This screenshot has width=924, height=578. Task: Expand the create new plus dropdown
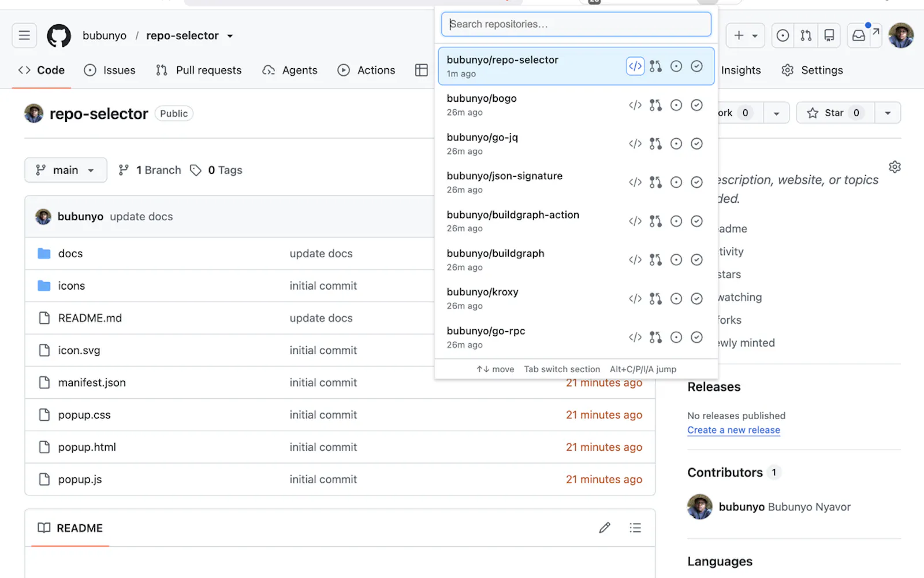point(746,35)
